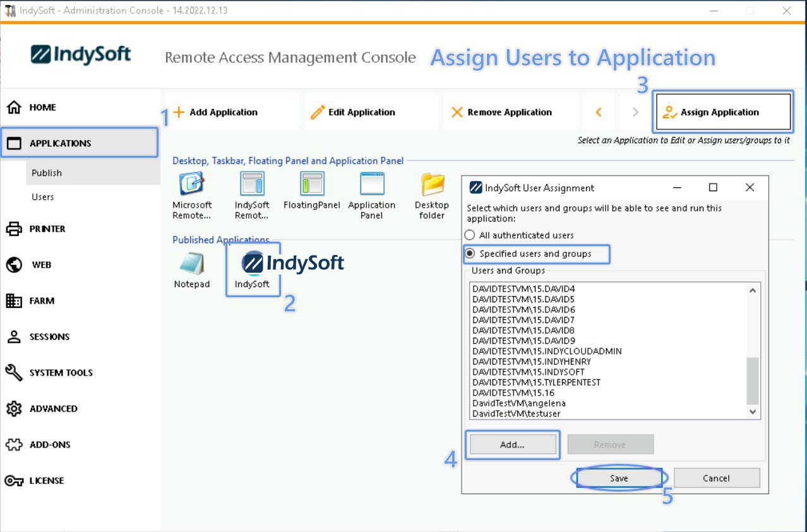Close the IndySoft User Assignment dialog
The height and width of the screenshot is (532, 807).
(750, 187)
